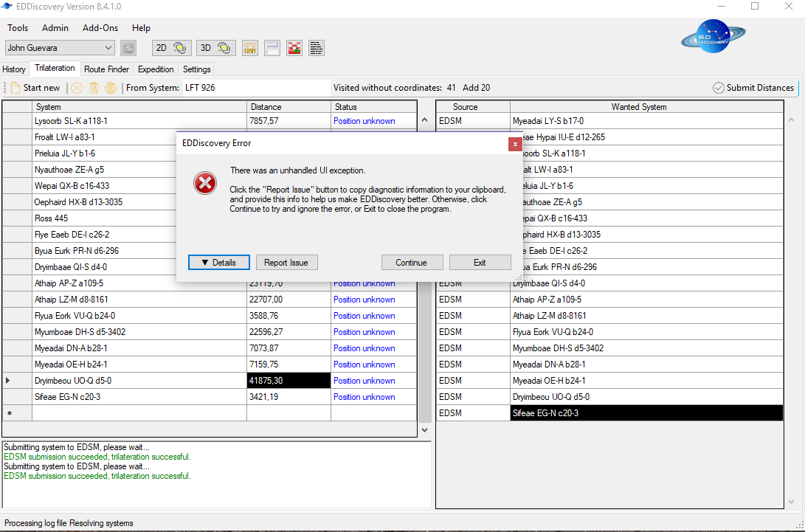Click the log grid toolbar icon

316,47
